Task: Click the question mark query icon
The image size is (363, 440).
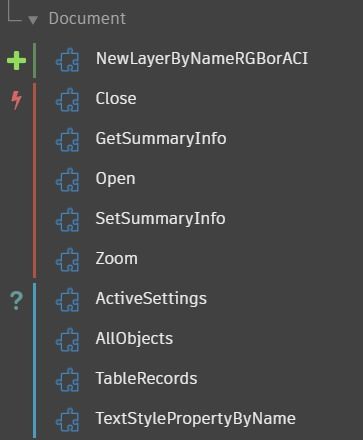Action: click(x=16, y=300)
